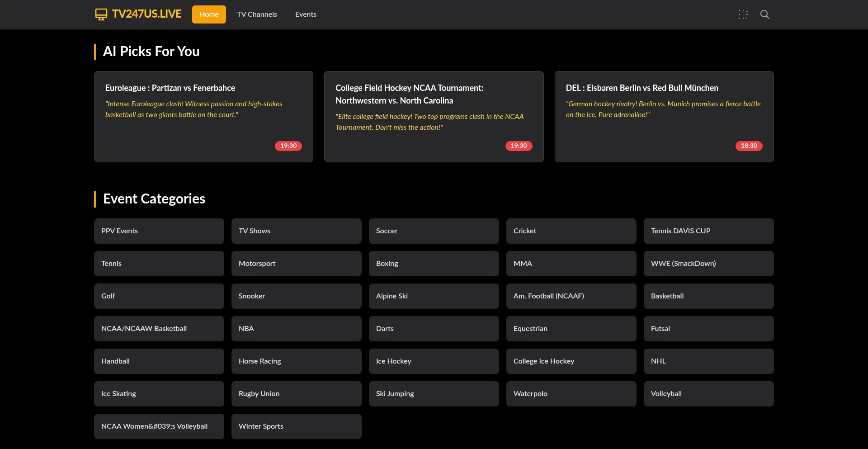Open the TV Channels menu item
This screenshot has width=868, height=449.
(257, 14)
